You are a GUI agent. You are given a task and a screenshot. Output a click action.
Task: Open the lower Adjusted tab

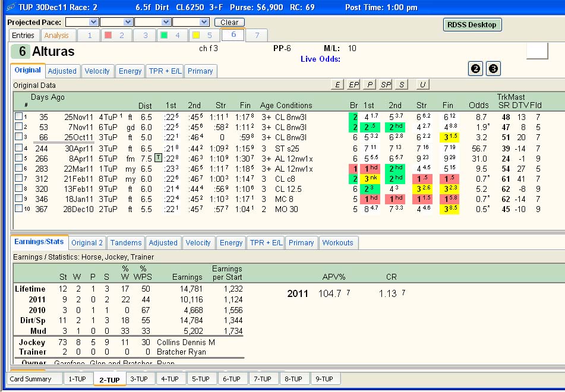pyautogui.click(x=163, y=242)
